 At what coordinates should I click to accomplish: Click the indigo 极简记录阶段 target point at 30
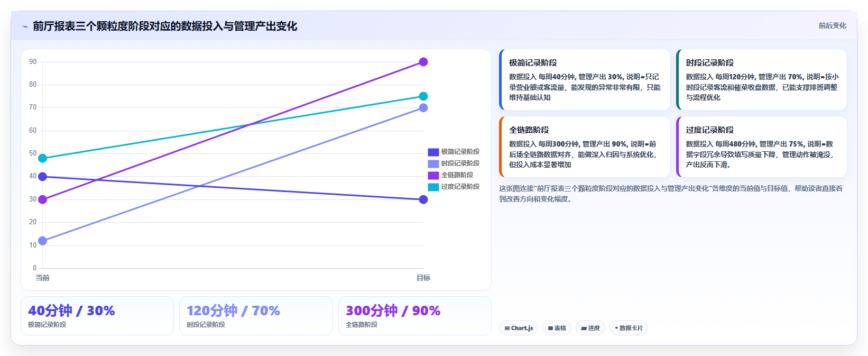[423, 199]
